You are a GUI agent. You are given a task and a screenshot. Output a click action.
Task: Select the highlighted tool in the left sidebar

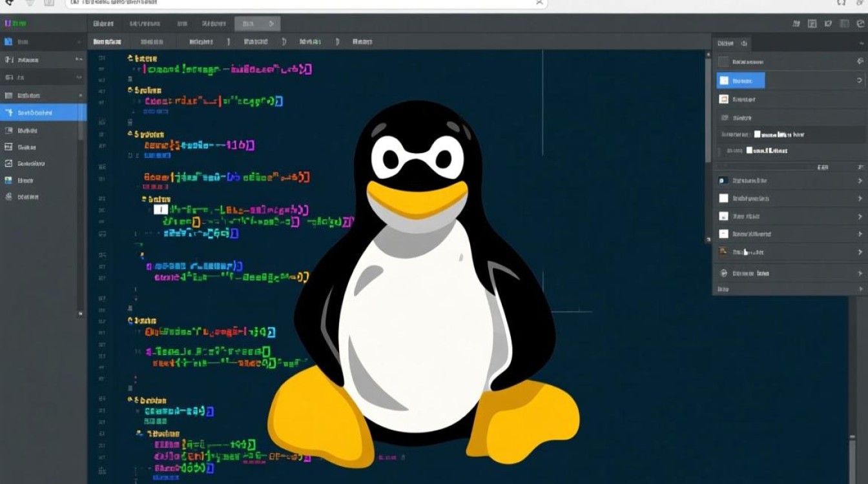click(x=43, y=112)
